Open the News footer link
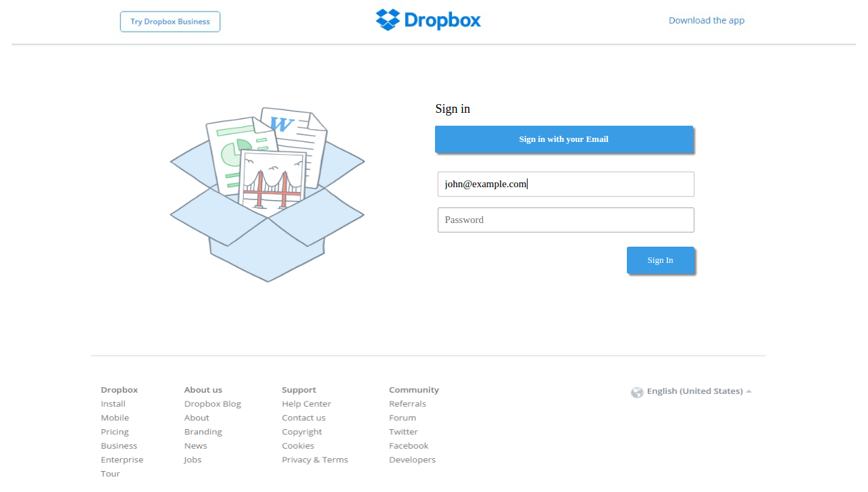This screenshot has height=492, width=868. [196, 445]
